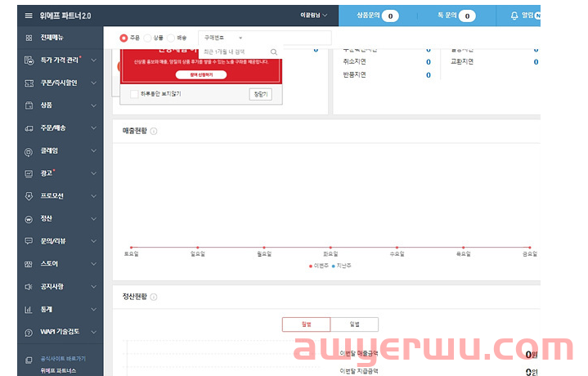Click the 위메프 파트너2.0 logo
The width and height of the screenshot is (588, 376).
click(x=65, y=16)
